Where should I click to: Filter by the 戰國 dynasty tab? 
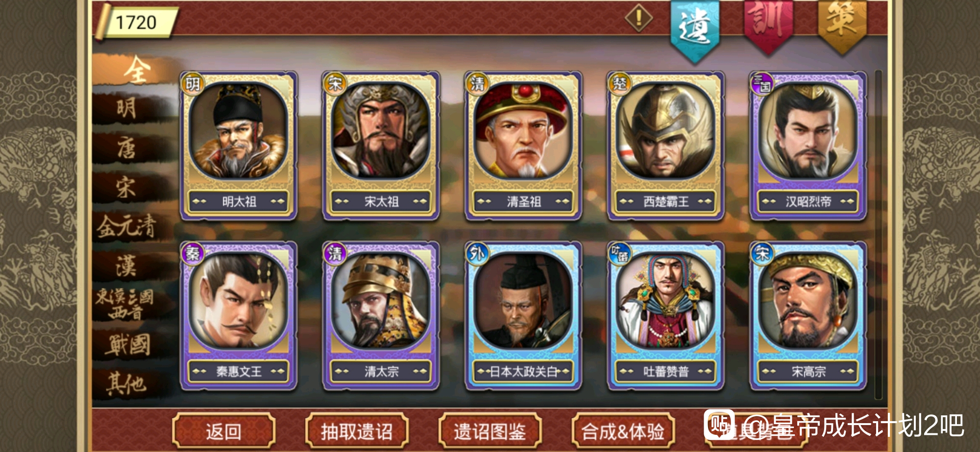point(127,345)
